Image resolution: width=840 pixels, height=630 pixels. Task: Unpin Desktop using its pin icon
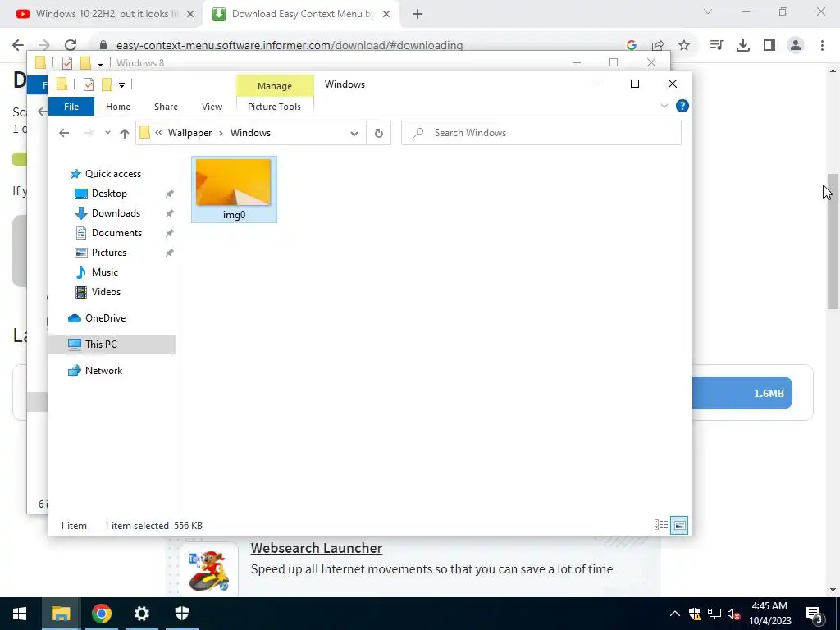[x=169, y=194]
